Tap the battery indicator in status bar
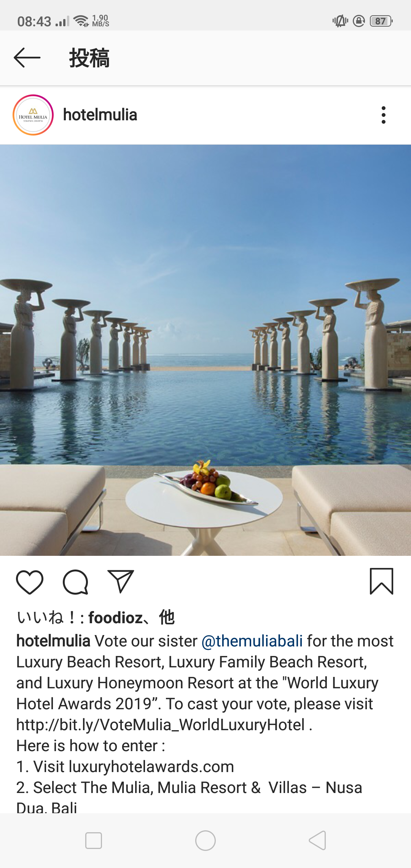Screen dimensions: 411x868 [x=381, y=21]
